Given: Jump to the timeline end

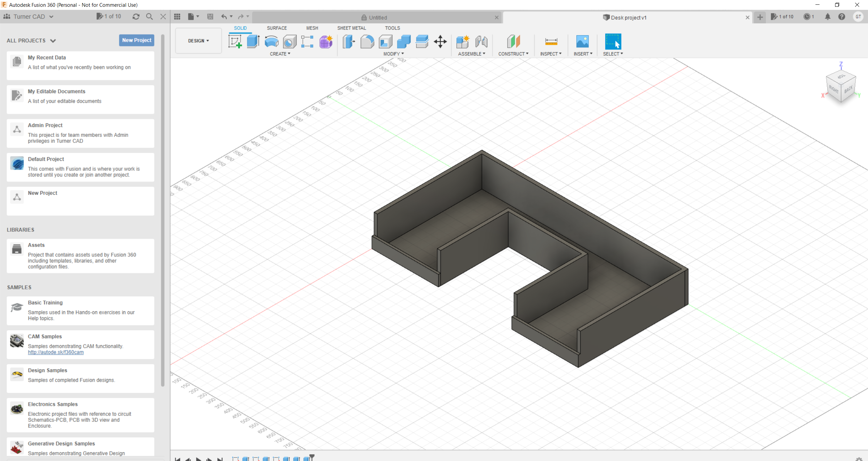Looking at the screenshot, I should [x=220, y=459].
